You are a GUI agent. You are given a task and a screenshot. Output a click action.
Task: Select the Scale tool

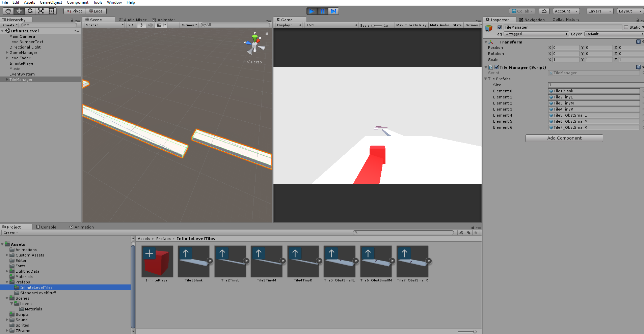pyautogui.click(x=41, y=11)
